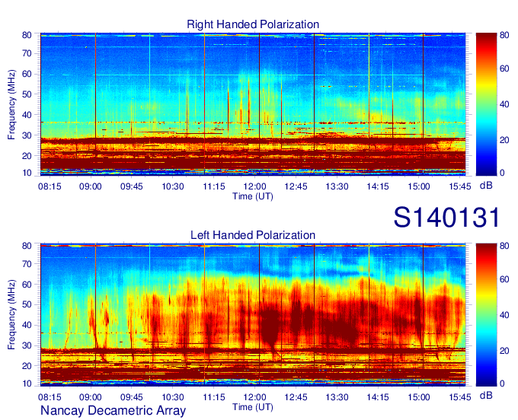This screenshot has width=518, height=420.
Task: Click '08:15' time tick under Left Handed plot
Action: tap(50, 397)
